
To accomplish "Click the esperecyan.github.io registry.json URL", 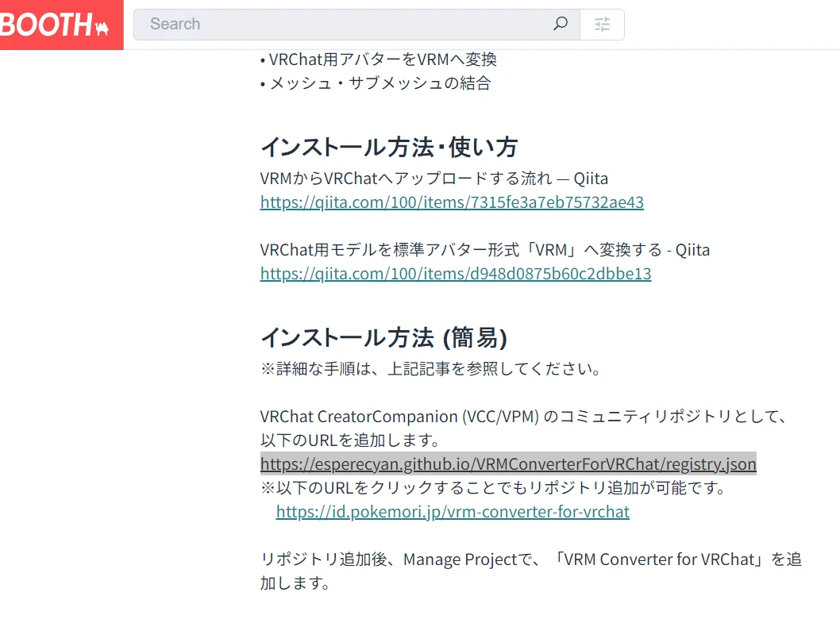I will tap(508, 463).
